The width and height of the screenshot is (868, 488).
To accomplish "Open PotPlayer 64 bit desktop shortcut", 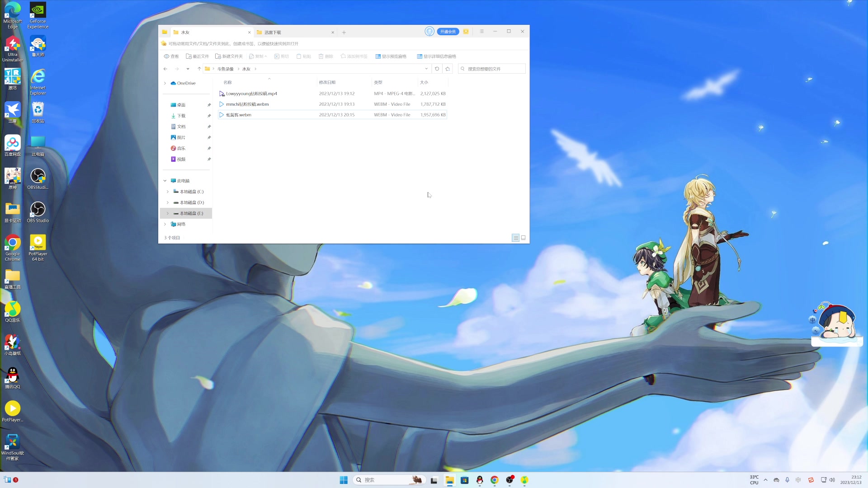I will pyautogui.click(x=38, y=248).
